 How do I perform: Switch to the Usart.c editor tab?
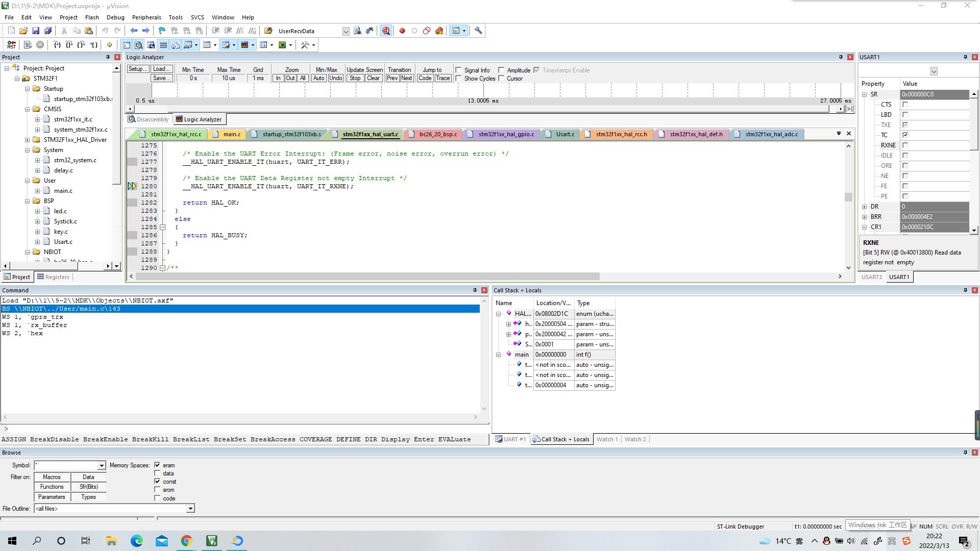coord(565,134)
